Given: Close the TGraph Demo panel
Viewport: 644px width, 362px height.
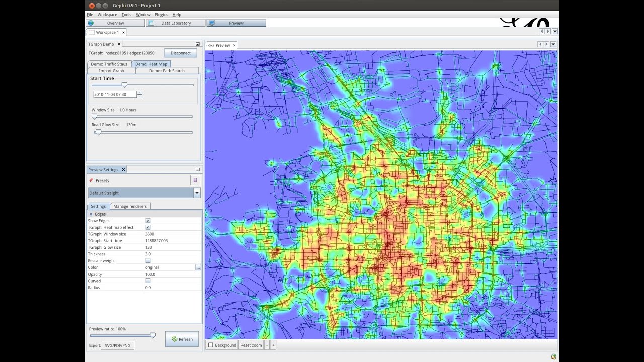Looking at the screenshot, I should point(119,44).
